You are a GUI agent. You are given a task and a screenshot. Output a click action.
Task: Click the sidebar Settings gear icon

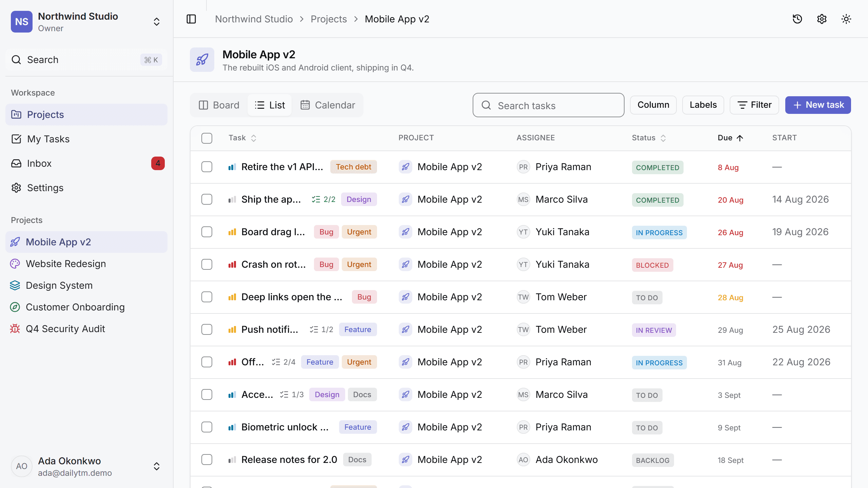pyautogui.click(x=16, y=188)
